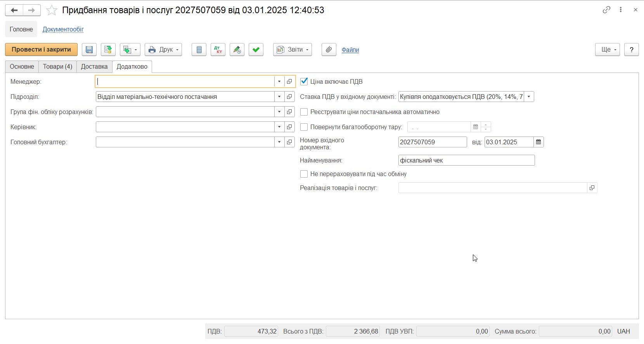Switch to the Товари (4) tab

coord(57,66)
